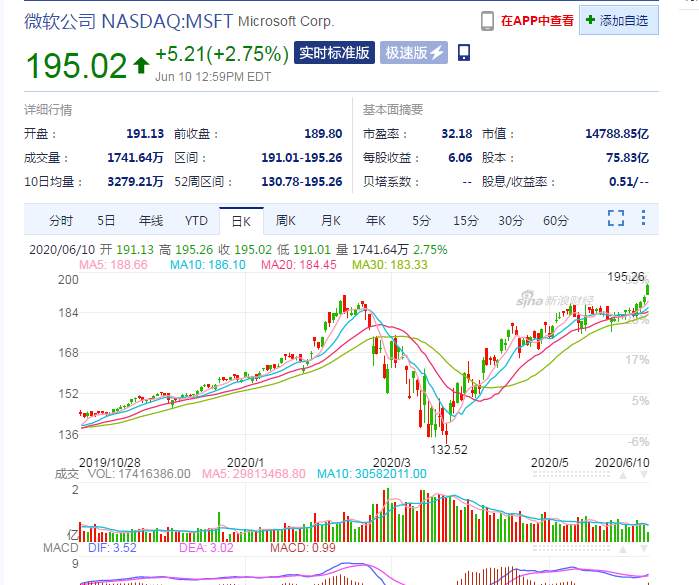Click the 开盘 value 191.13
The image size is (699, 585).
pyautogui.click(x=145, y=134)
